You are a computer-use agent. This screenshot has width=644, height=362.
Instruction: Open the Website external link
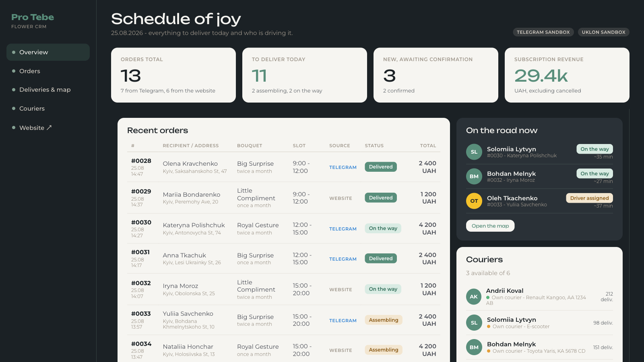pyautogui.click(x=48, y=128)
